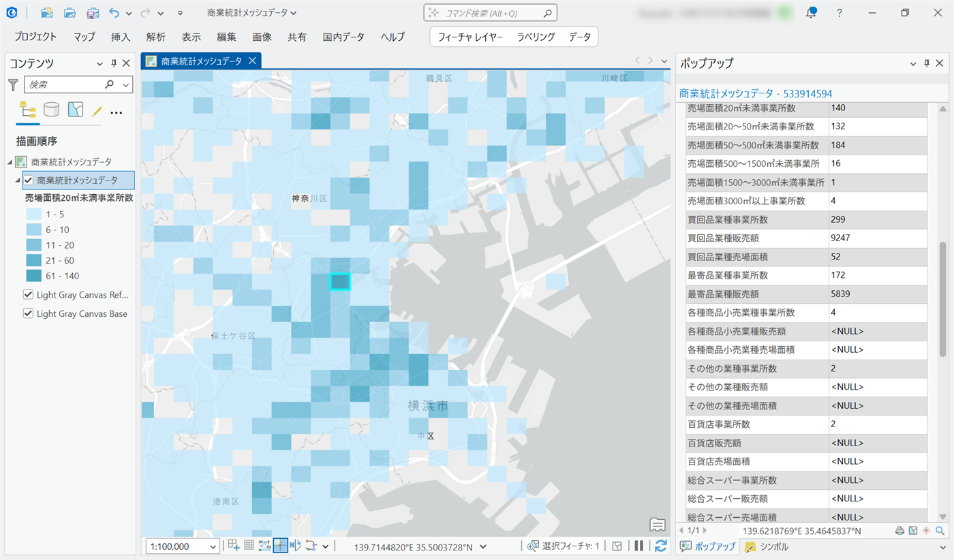Collapse the 商業統計メッシュデータ map tree node

tap(10, 162)
